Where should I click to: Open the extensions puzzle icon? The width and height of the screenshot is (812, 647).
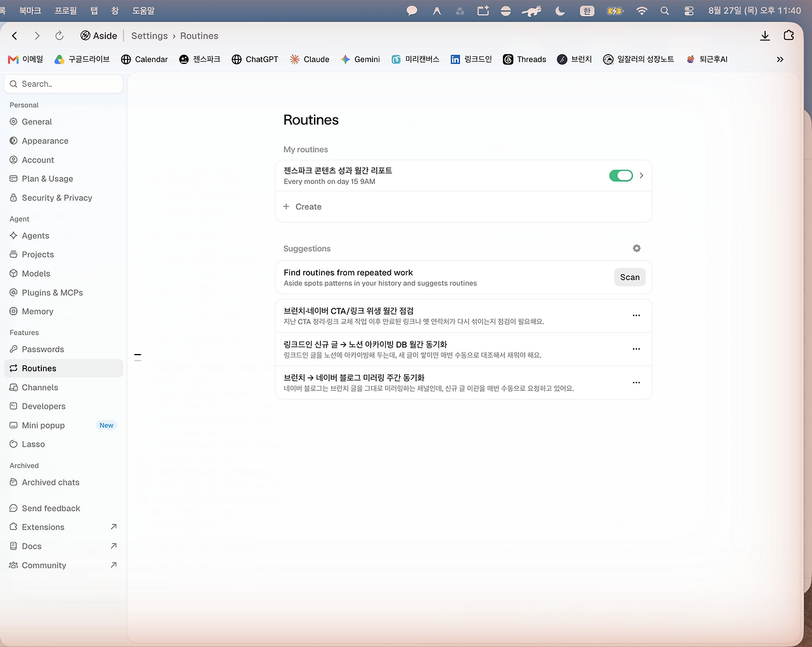[789, 36]
